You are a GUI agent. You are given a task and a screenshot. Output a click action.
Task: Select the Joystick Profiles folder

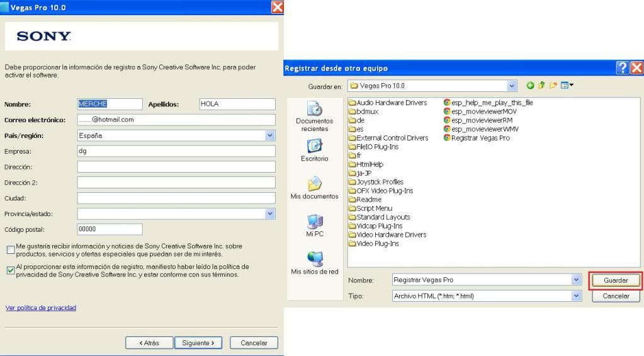coord(376,181)
